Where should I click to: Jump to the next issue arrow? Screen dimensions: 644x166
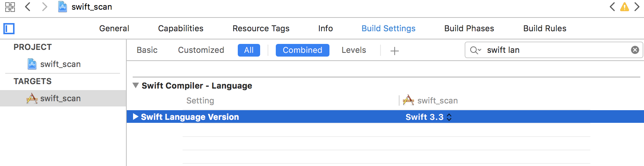[x=637, y=7]
